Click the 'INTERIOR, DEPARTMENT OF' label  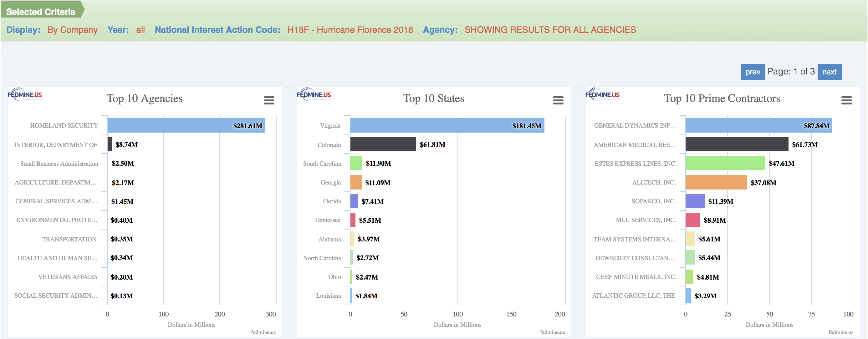tap(56, 145)
